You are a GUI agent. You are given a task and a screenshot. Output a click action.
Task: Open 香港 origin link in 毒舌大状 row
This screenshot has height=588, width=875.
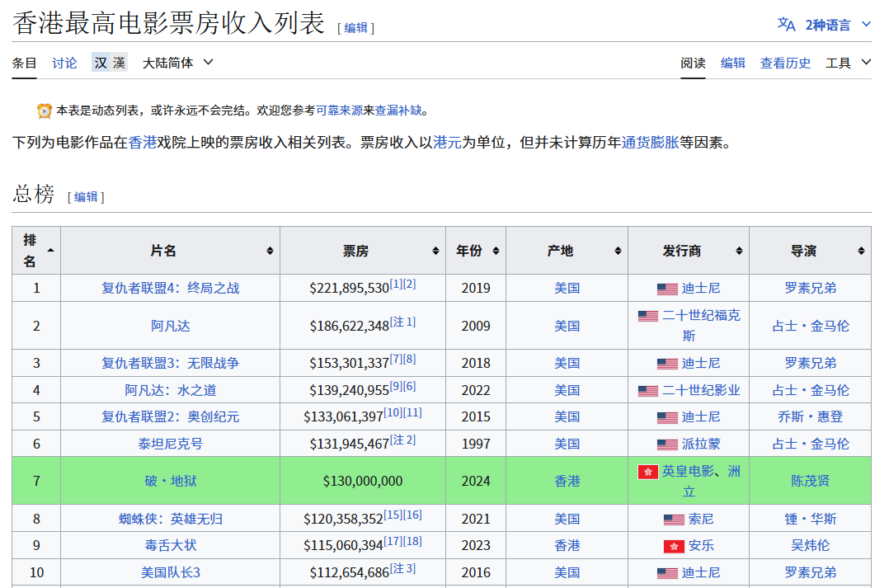[x=567, y=545]
